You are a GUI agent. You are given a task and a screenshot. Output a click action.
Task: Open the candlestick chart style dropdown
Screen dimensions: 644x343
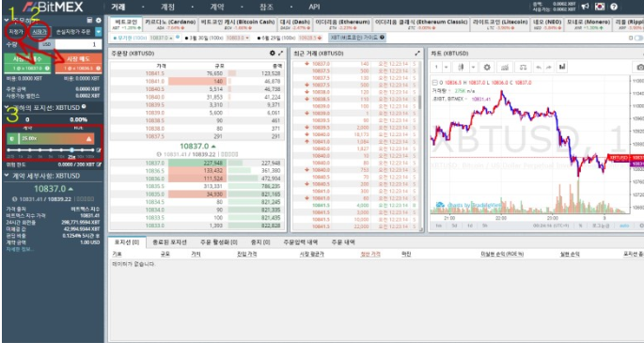(468, 67)
